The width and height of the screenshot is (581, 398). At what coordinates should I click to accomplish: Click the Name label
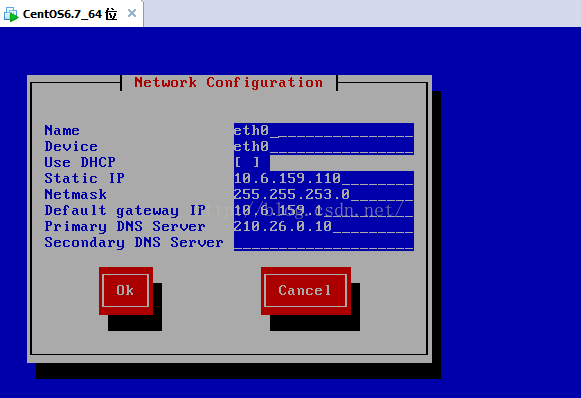click(62, 130)
